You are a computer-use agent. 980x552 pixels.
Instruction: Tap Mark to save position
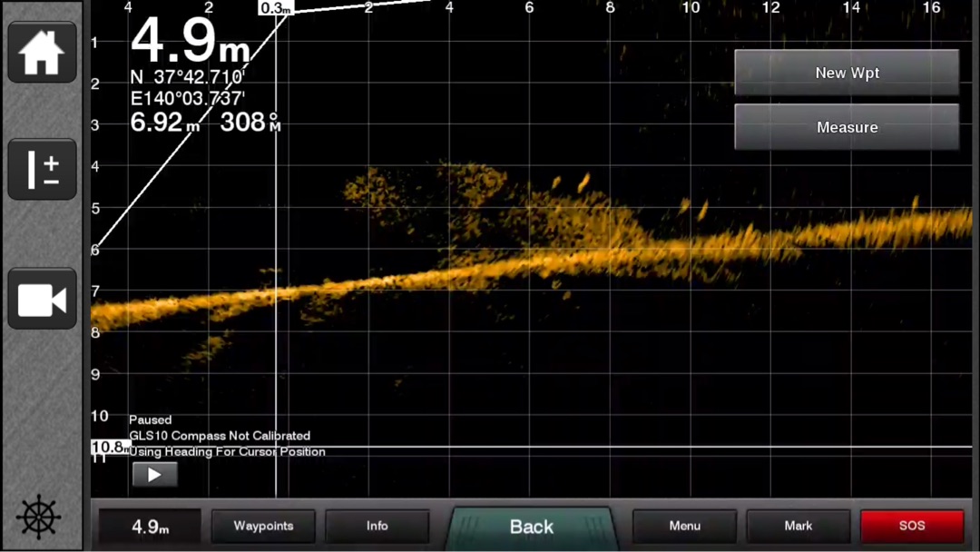798,527
